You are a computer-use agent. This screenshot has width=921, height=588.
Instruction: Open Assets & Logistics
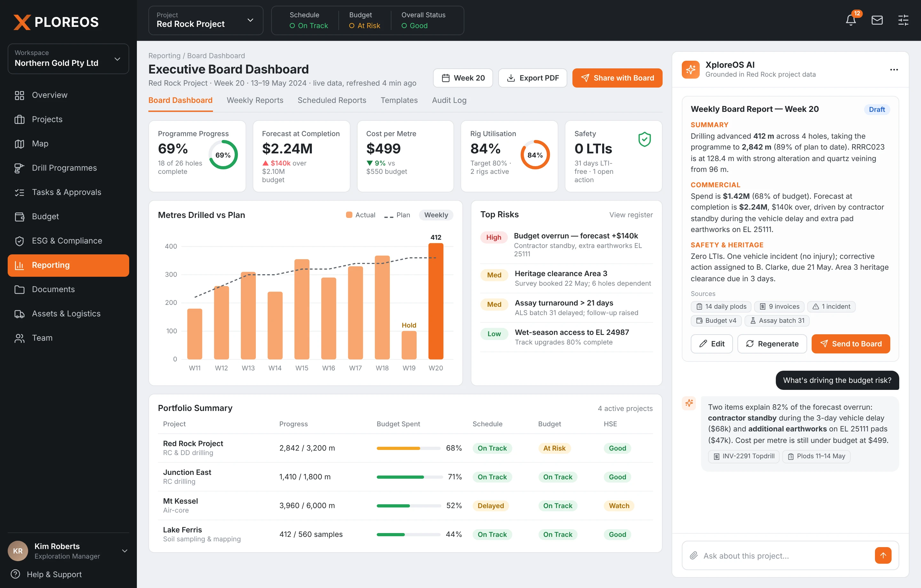click(x=68, y=314)
